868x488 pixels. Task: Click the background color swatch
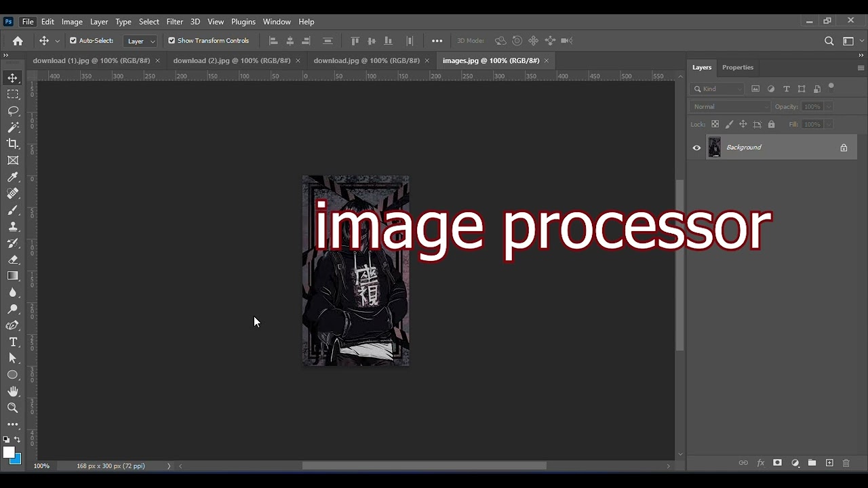click(16, 460)
